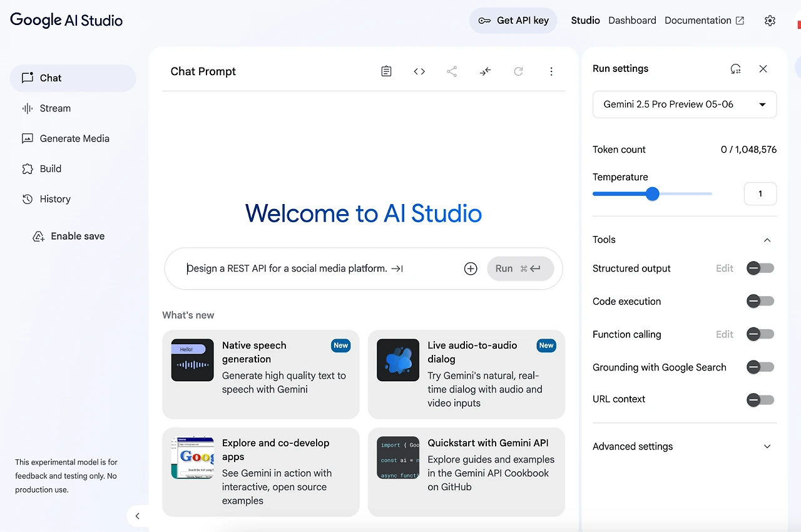Click the Temperature slider handle
The image size is (801, 532).
click(x=652, y=194)
